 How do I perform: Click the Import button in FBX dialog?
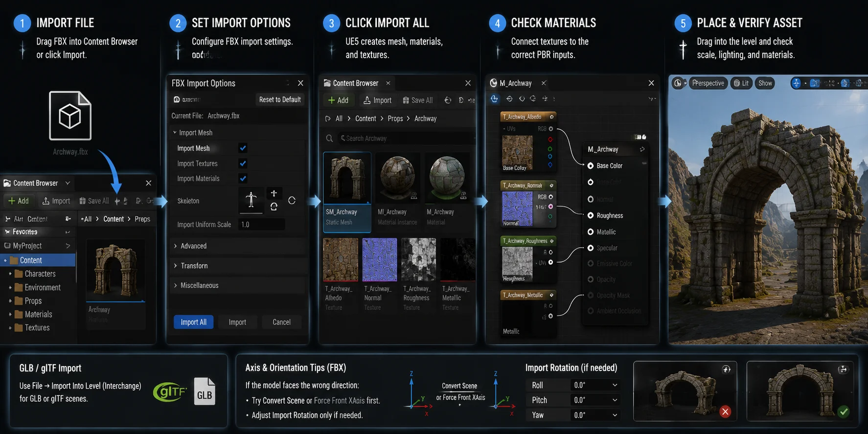pos(237,322)
